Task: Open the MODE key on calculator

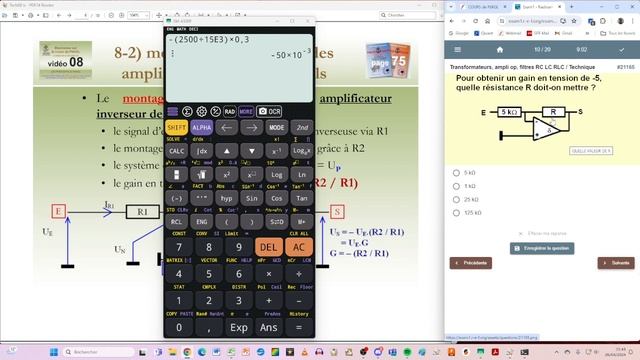Action: [x=276, y=128]
